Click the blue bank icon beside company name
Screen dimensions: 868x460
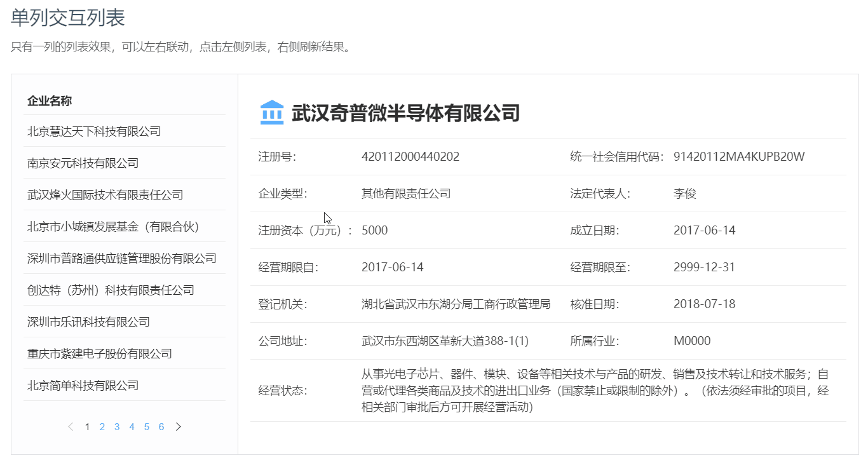click(x=271, y=112)
